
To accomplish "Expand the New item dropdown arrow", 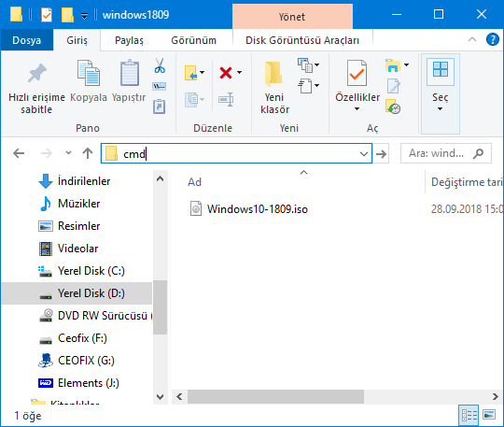I will point(317,65).
